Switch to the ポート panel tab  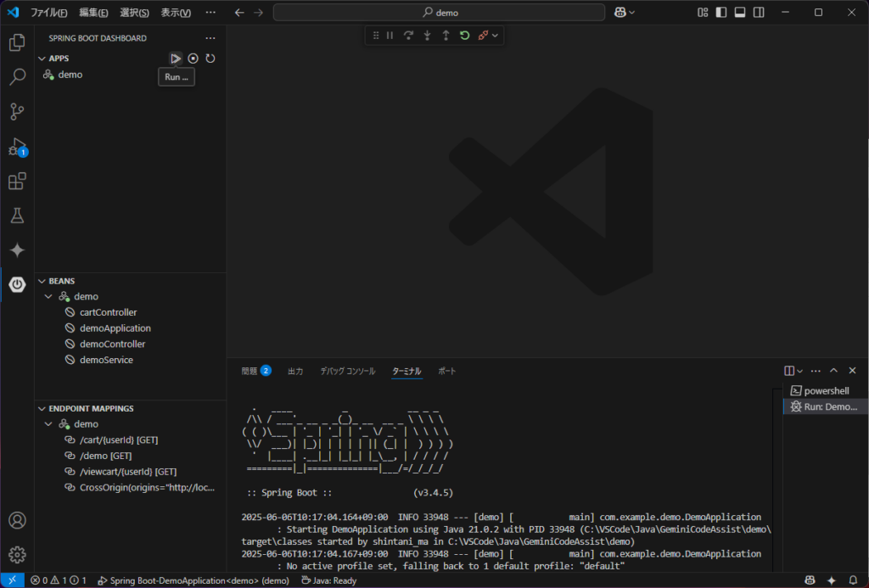click(446, 371)
